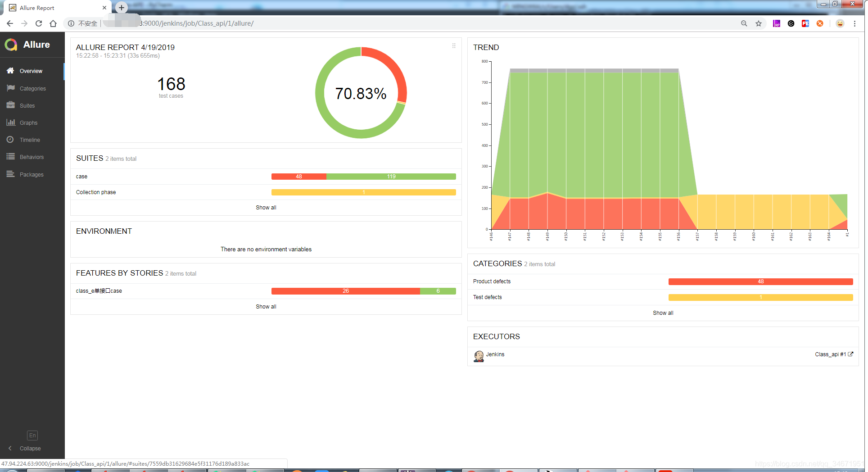
Task: Click the 70.83% donut chart
Action: click(x=361, y=93)
